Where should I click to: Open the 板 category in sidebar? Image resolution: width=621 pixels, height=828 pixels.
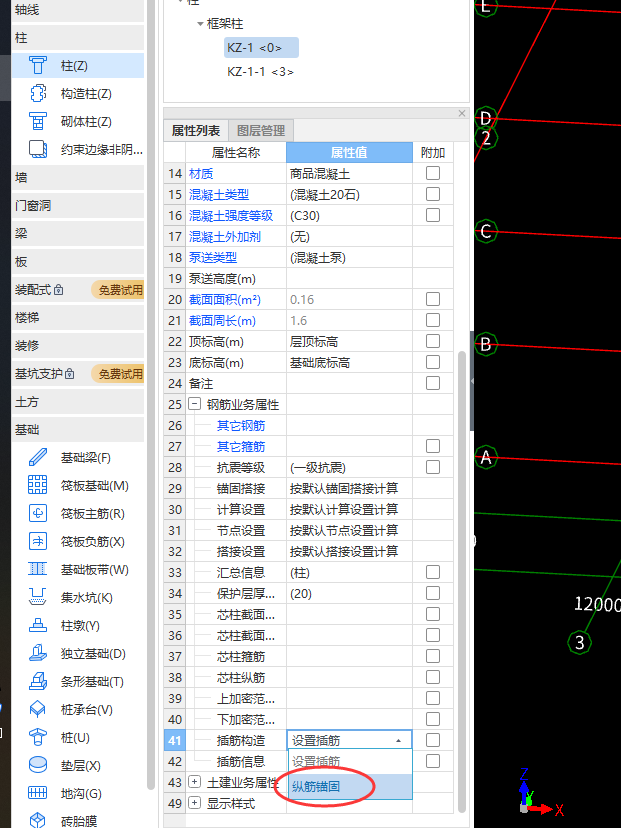[78, 261]
